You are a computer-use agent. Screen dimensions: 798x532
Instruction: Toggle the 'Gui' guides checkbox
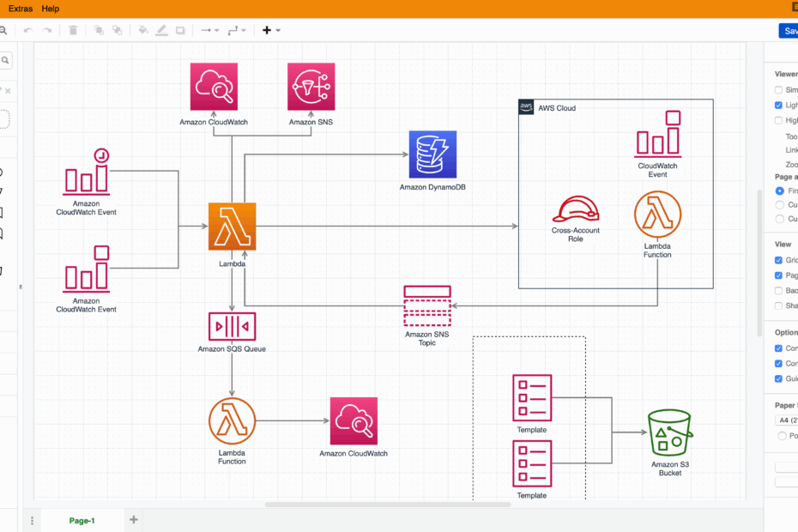[x=778, y=378]
